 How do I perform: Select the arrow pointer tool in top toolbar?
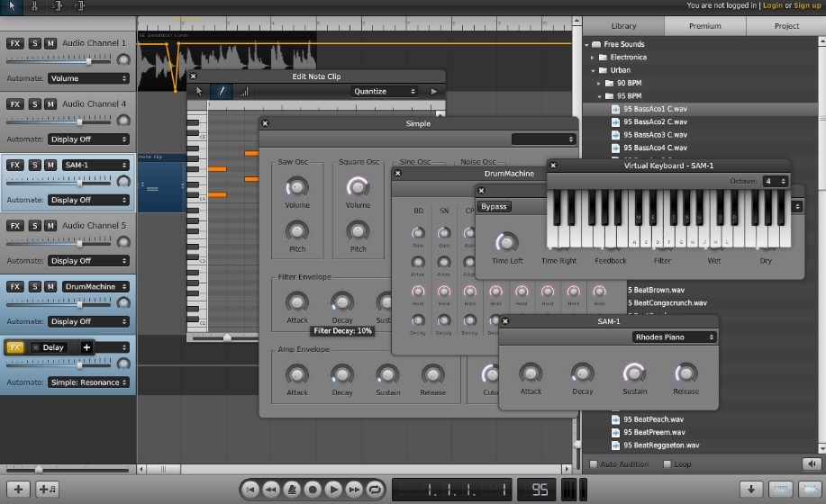point(12,7)
